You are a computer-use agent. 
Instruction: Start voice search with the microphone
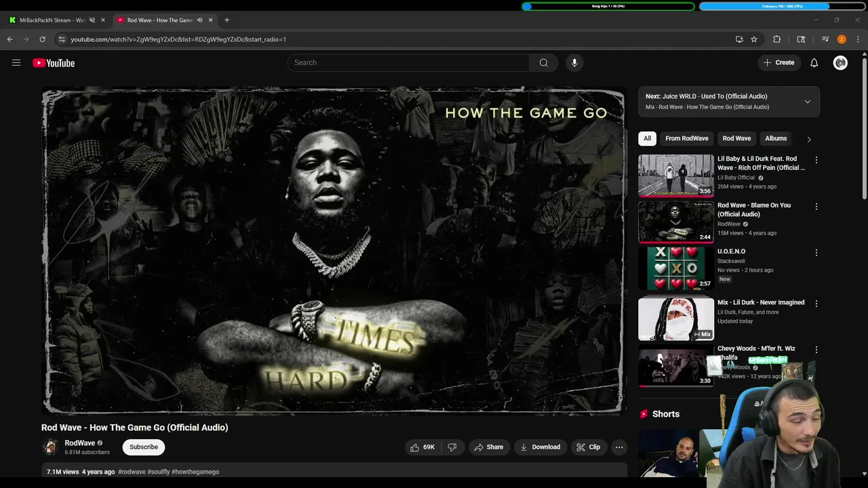point(574,62)
